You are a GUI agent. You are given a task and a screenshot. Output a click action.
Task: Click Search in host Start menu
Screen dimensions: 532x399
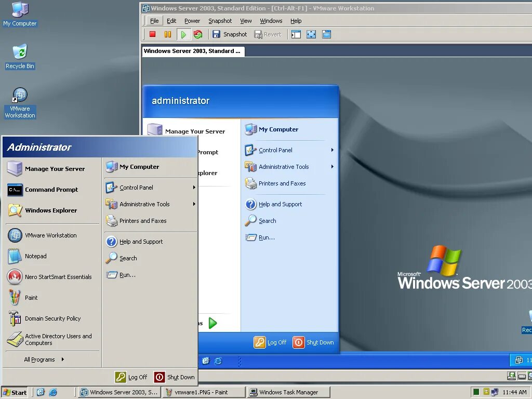click(150, 258)
